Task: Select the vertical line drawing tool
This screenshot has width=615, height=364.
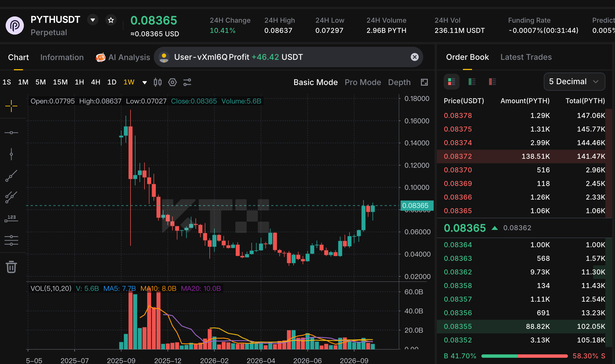Action: [x=11, y=154]
